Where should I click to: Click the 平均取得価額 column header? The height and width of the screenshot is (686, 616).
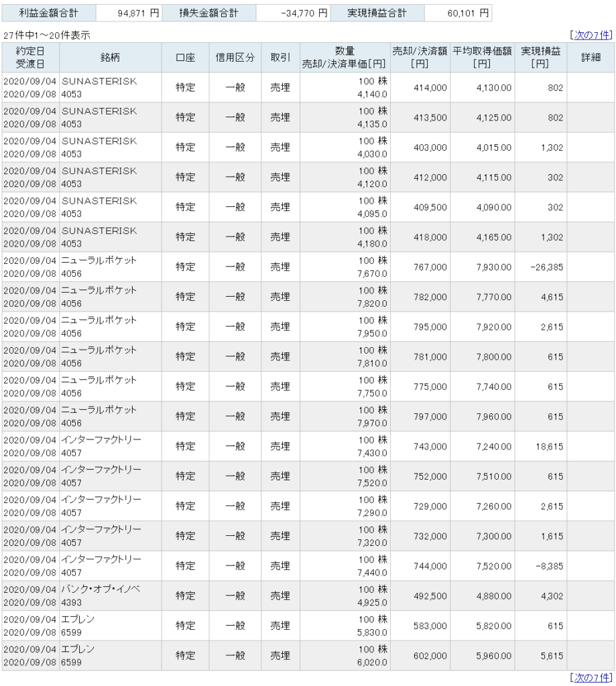click(481, 58)
